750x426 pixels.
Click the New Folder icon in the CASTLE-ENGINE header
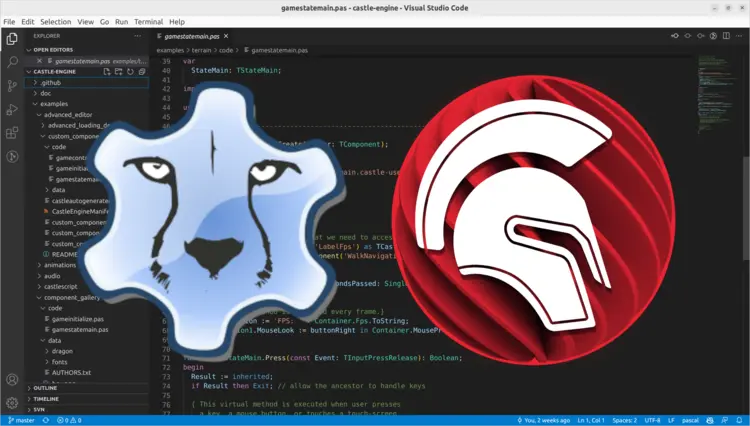118,72
